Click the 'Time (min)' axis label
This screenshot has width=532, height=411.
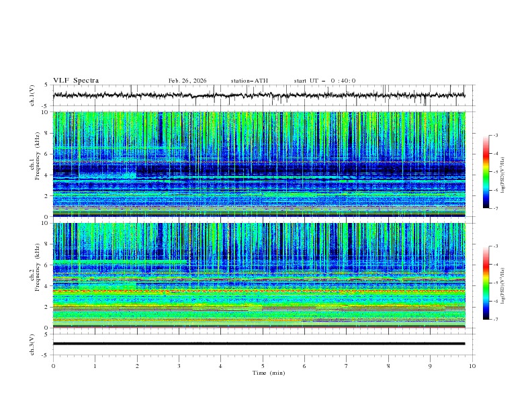[269, 373]
